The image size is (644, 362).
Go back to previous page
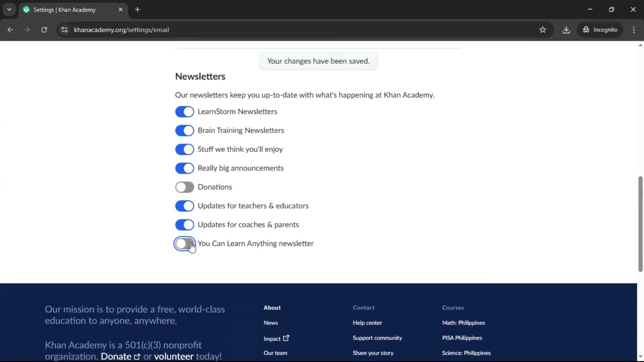10,30
